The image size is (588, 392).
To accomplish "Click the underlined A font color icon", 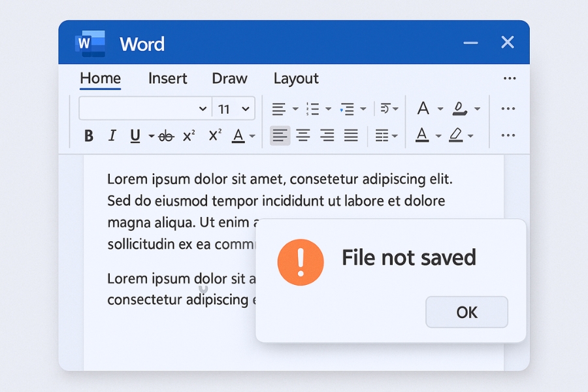I will point(422,136).
